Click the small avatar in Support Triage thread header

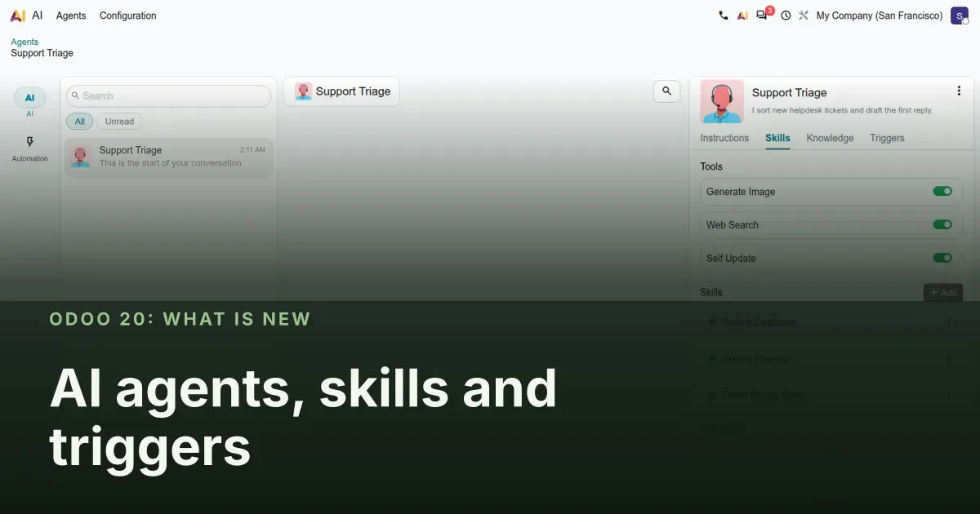304,91
